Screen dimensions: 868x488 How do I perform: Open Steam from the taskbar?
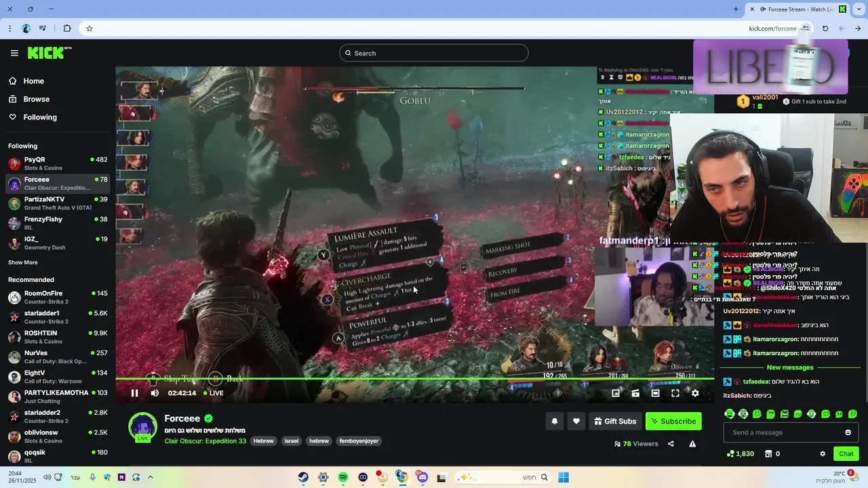click(303, 477)
